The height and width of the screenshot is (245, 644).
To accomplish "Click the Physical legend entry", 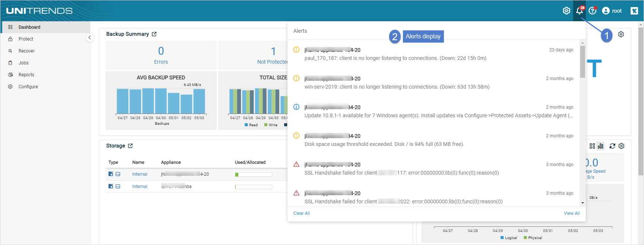I will click(x=533, y=238).
